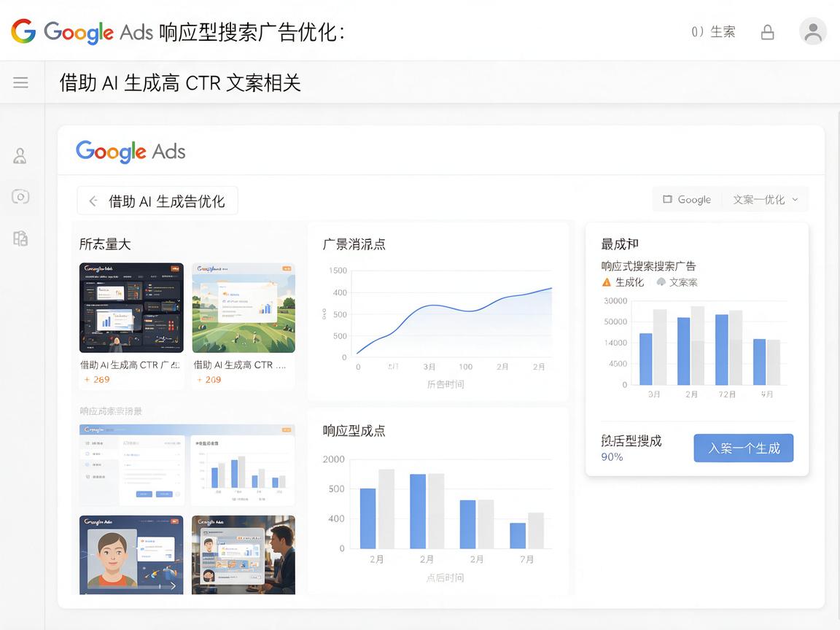Click the 入案一个生成 button

coord(744,448)
